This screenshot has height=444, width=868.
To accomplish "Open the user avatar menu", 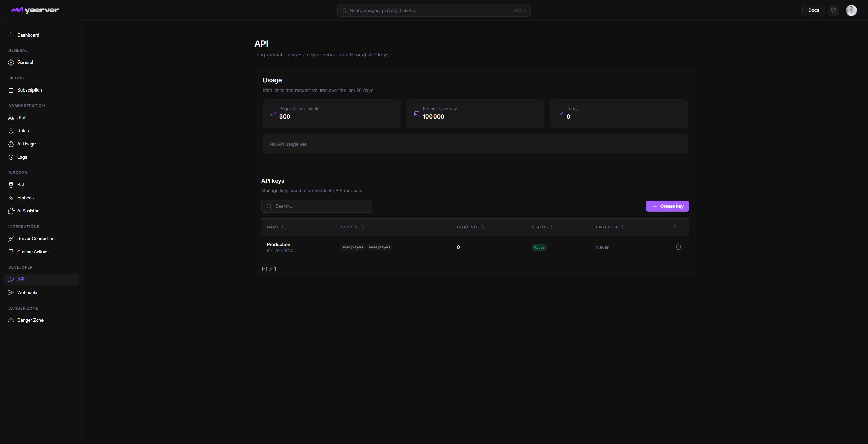I will click(x=851, y=10).
